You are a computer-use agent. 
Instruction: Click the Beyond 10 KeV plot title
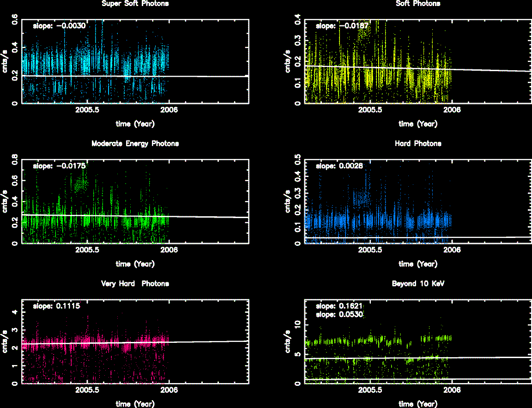[418, 284]
